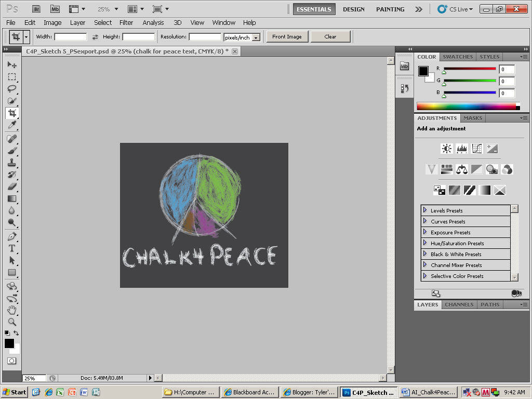Select the Crop tool

[12, 113]
